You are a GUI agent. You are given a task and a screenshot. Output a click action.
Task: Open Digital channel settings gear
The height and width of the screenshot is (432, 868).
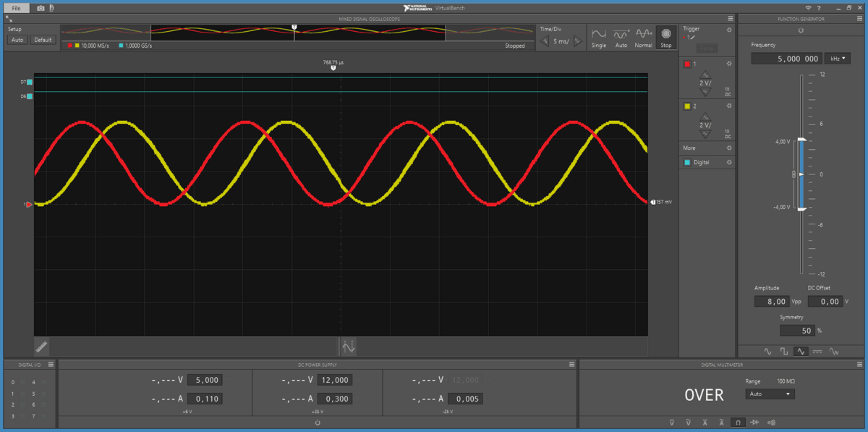(729, 162)
